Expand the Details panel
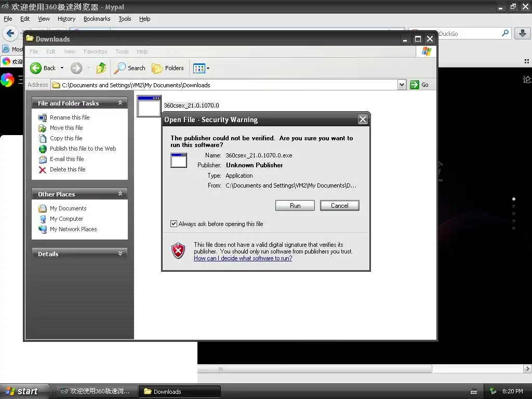Viewport: 532px width, 399px height. point(120,254)
